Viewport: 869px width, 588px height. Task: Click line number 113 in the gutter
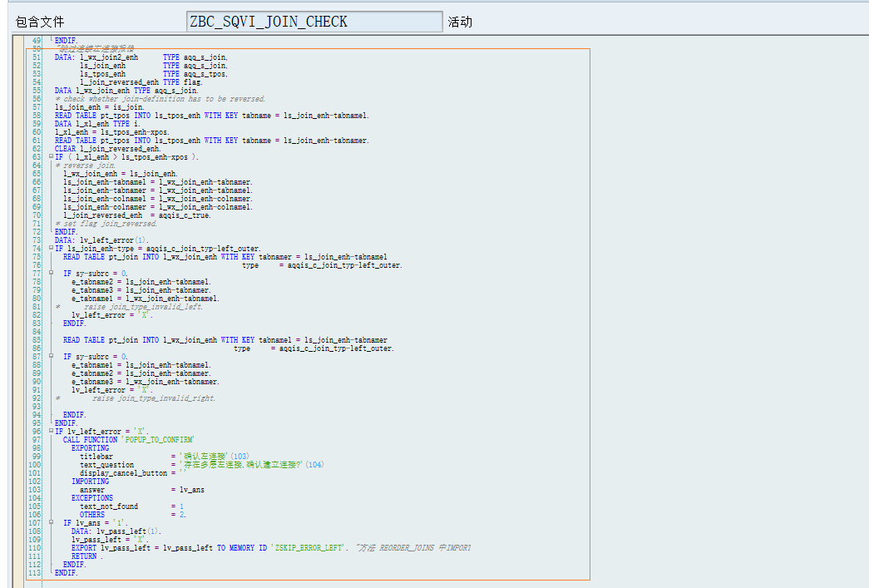35,572
